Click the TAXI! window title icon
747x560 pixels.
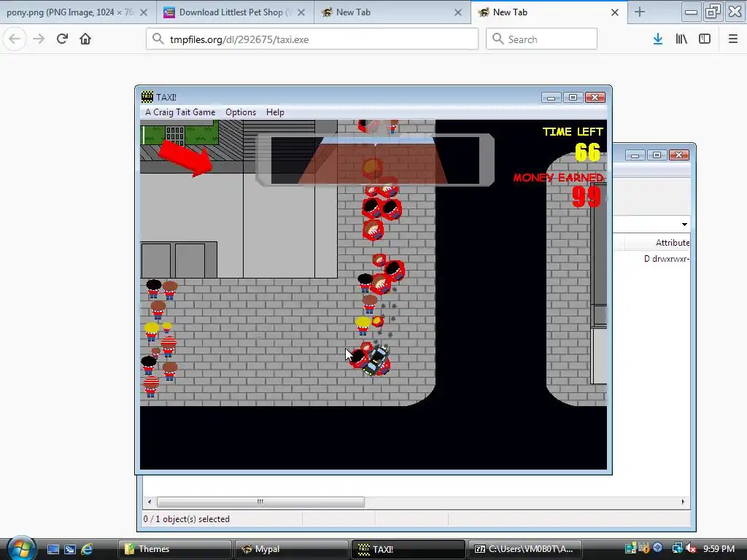coord(147,97)
